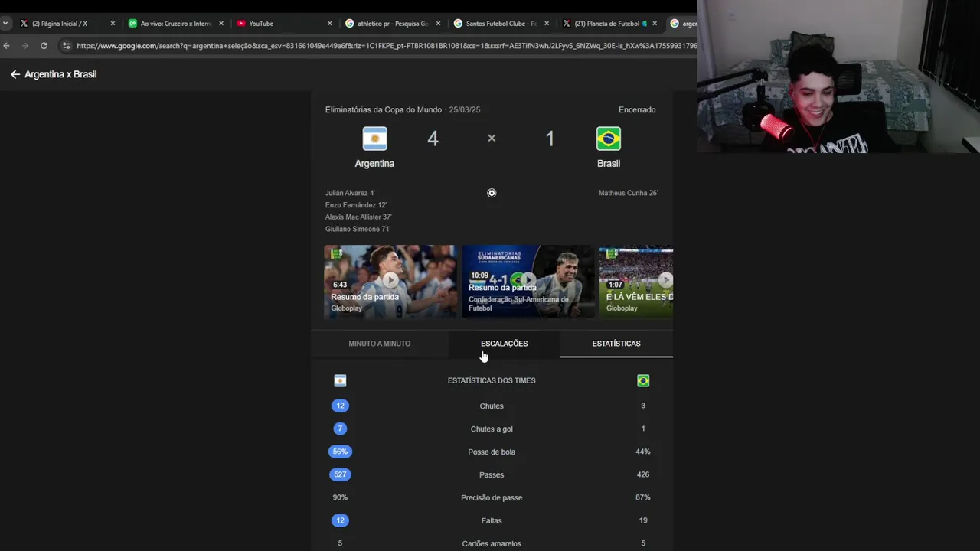Go back using the Argentina x Brasil arrow
This screenshot has height=551, width=980.
click(15, 74)
